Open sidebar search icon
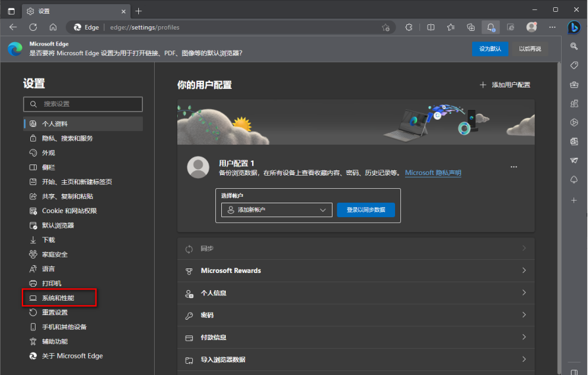 tap(574, 46)
